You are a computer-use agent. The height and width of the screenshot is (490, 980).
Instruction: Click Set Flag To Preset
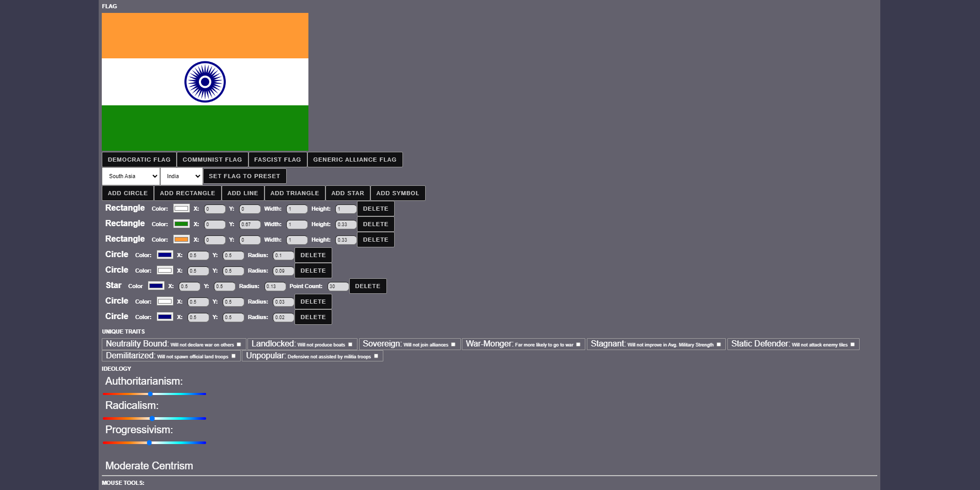tap(244, 176)
